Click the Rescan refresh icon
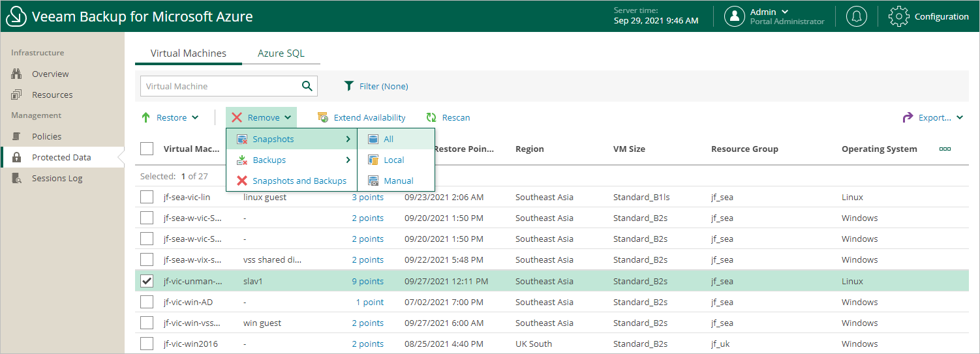980x354 pixels. (x=431, y=118)
